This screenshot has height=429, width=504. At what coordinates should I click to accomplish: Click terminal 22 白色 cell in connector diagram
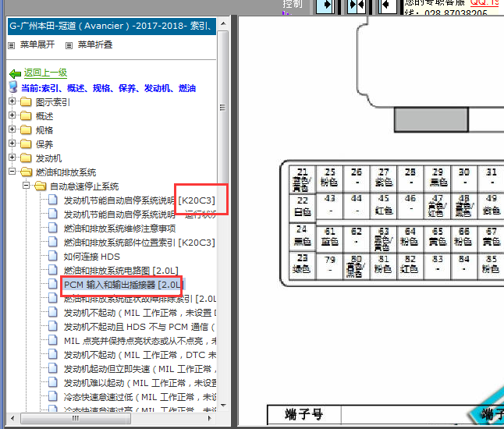tap(303, 207)
